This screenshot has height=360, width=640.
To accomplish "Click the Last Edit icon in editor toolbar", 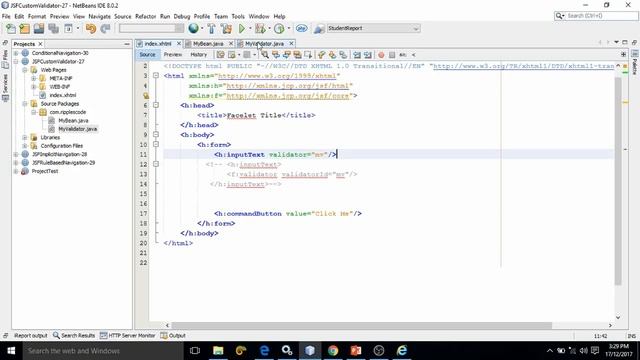I will 220,55.
